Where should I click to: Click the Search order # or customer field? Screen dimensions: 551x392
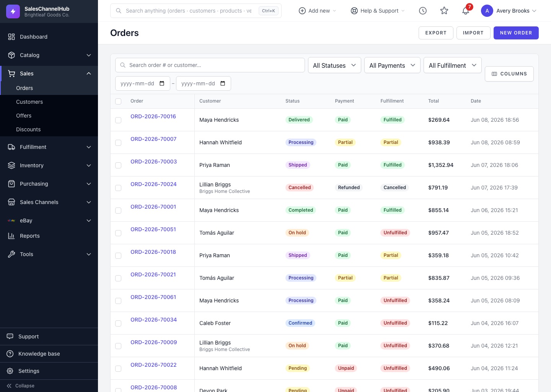[210, 65]
